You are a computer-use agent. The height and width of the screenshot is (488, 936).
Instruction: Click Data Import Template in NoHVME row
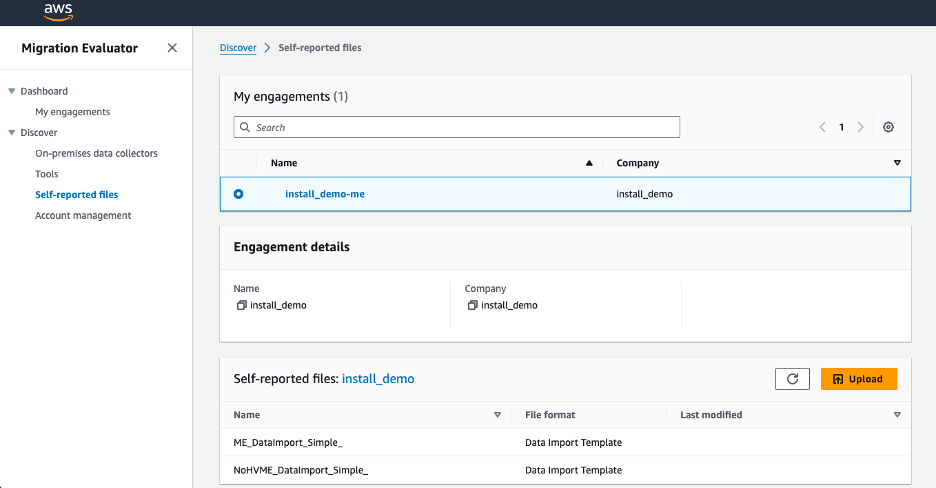tap(573, 470)
